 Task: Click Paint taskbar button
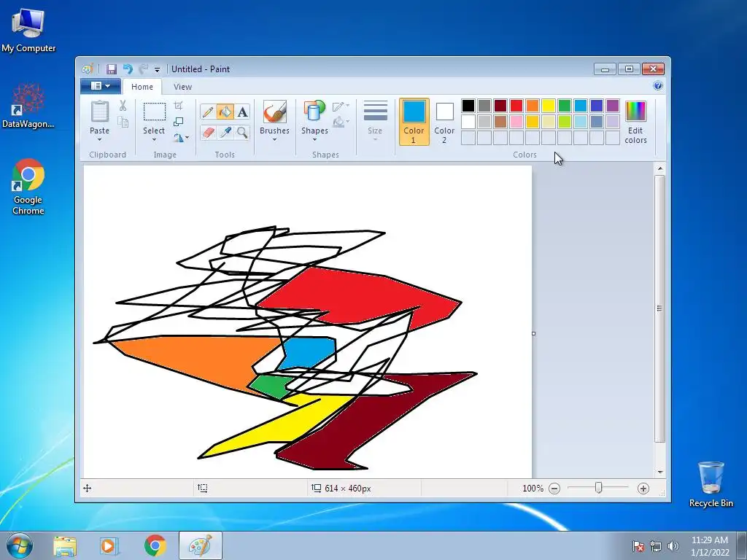[201, 545]
